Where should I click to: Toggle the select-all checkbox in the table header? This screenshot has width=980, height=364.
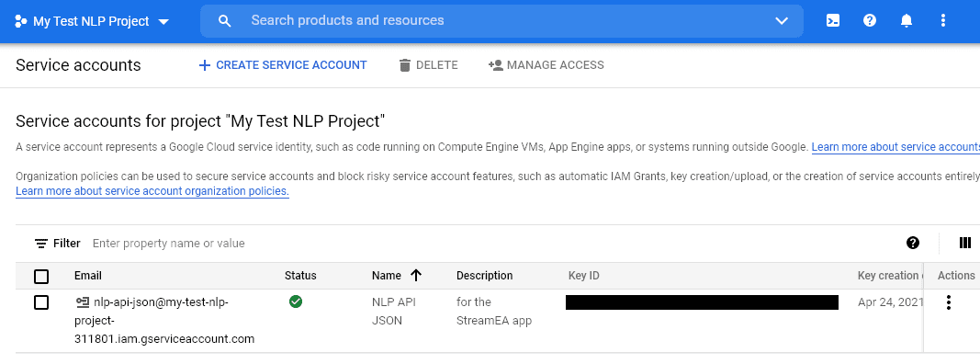coord(41,276)
